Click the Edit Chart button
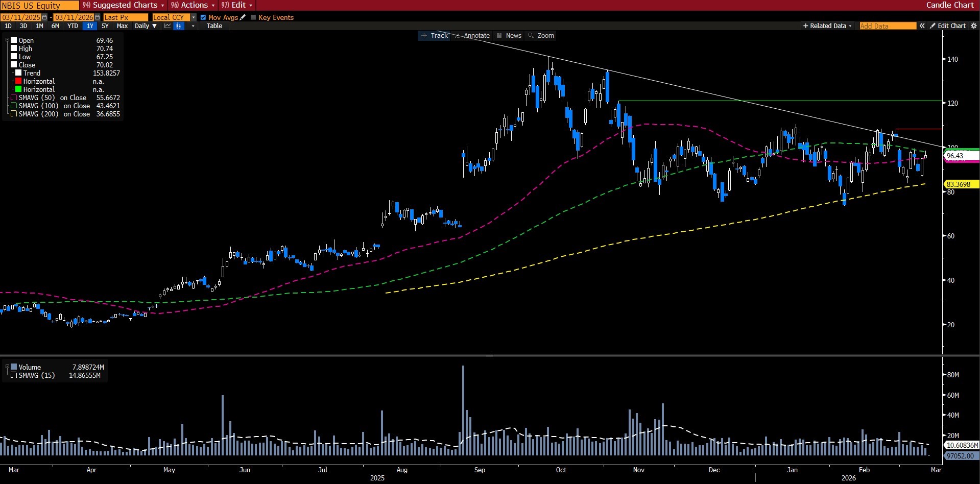The width and height of the screenshot is (980, 484). click(948, 26)
